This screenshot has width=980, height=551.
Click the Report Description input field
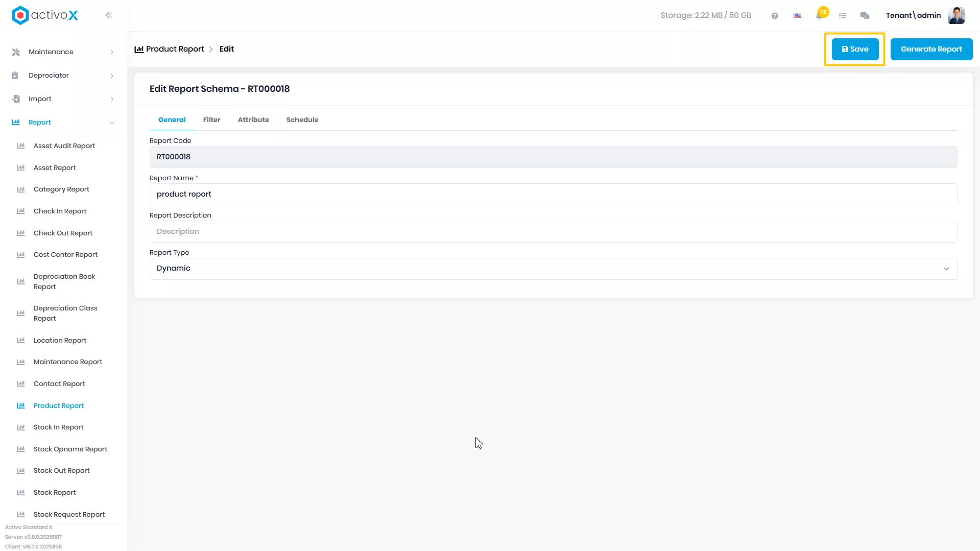(x=553, y=232)
